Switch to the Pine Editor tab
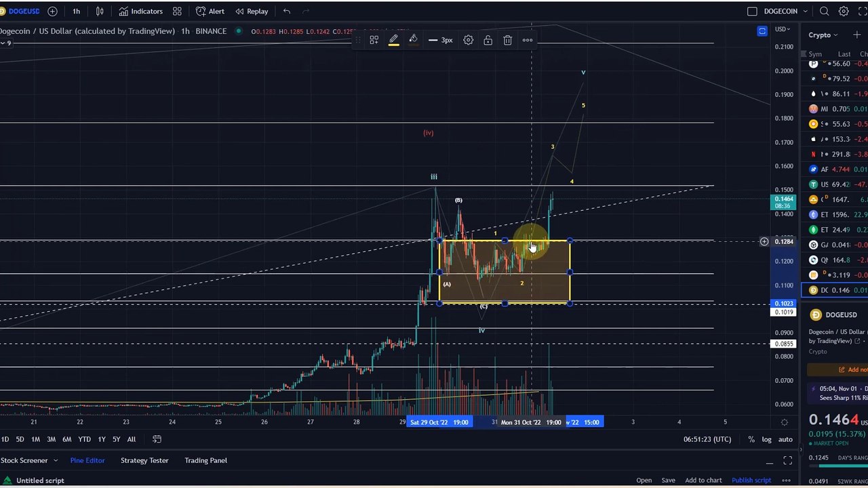 87,460
